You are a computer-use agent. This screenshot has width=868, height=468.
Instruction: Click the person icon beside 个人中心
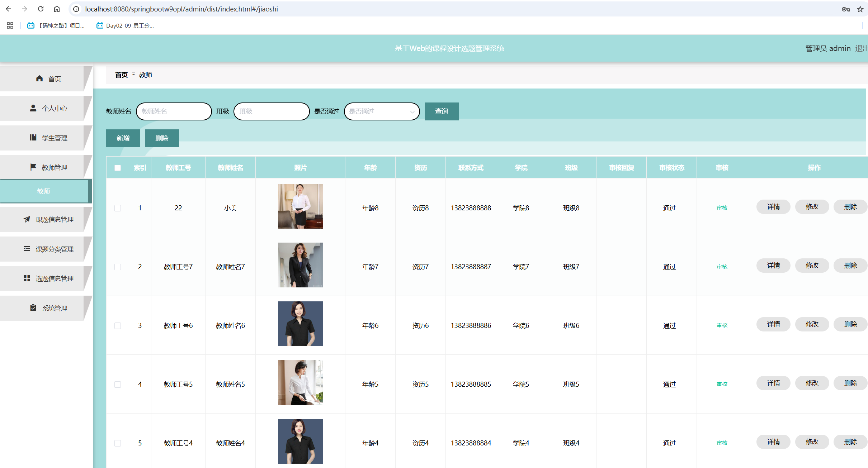33,108
